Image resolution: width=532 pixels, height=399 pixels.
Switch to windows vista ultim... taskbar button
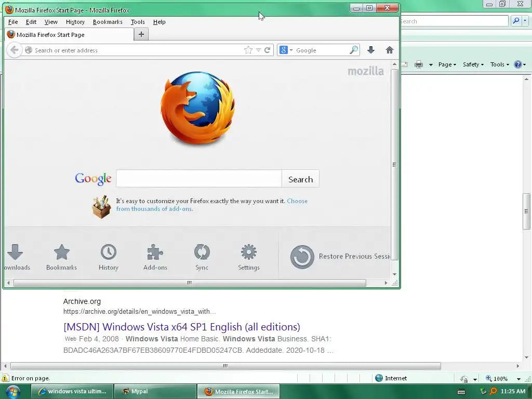pos(72,391)
